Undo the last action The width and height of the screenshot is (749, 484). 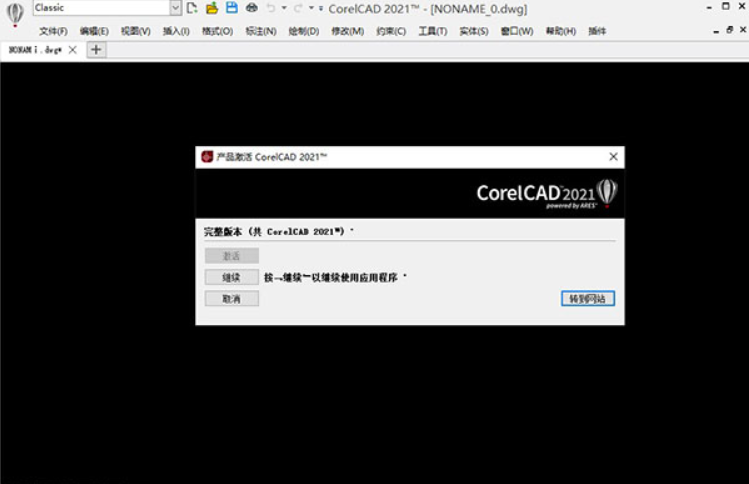click(x=271, y=8)
